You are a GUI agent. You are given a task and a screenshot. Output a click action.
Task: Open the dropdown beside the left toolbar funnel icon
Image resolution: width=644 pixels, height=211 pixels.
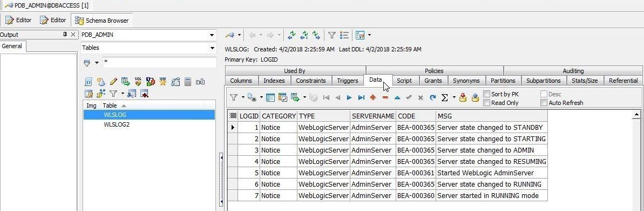[123, 94]
